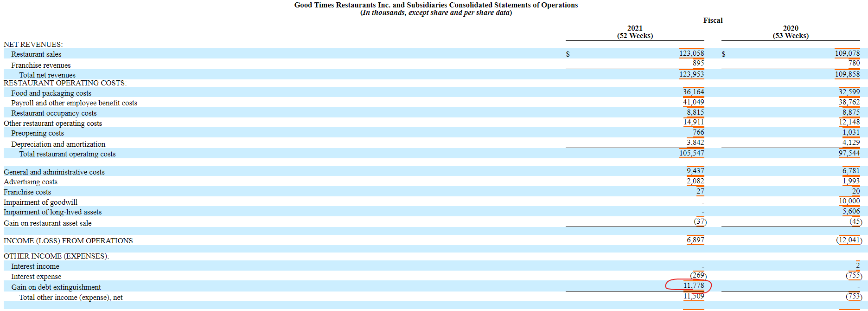
Task: Click 2021 total operating costs 105,547
Action: coord(691,153)
